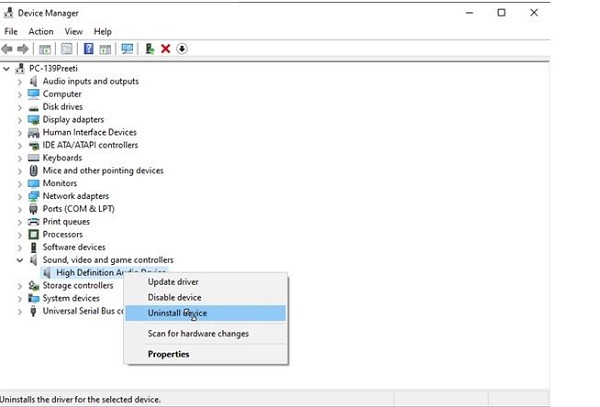Select the PC-139Preeti computer name

[53, 68]
